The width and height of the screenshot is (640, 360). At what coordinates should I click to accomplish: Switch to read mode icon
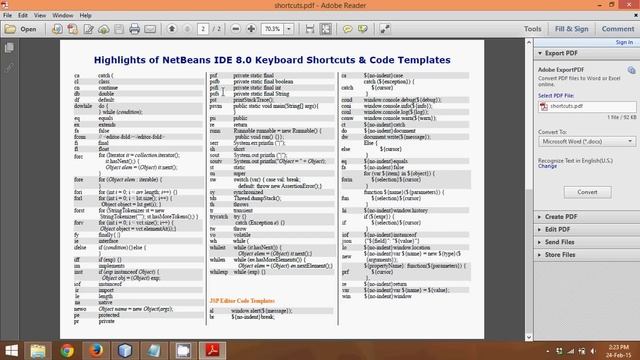(x=384, y=29)
